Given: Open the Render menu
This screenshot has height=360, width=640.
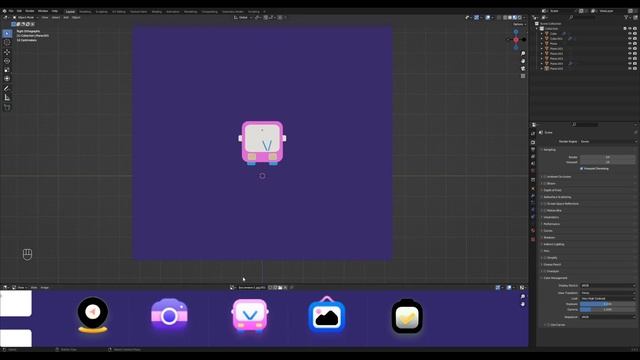Looking at the screenshot, I should pyautogui.click(x=30, y=11).
